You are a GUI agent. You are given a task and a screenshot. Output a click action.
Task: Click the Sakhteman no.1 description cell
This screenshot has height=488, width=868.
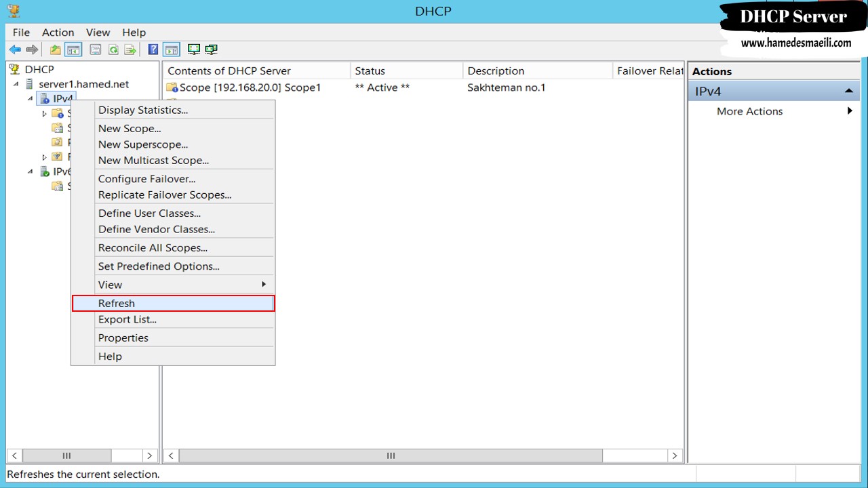507,87
